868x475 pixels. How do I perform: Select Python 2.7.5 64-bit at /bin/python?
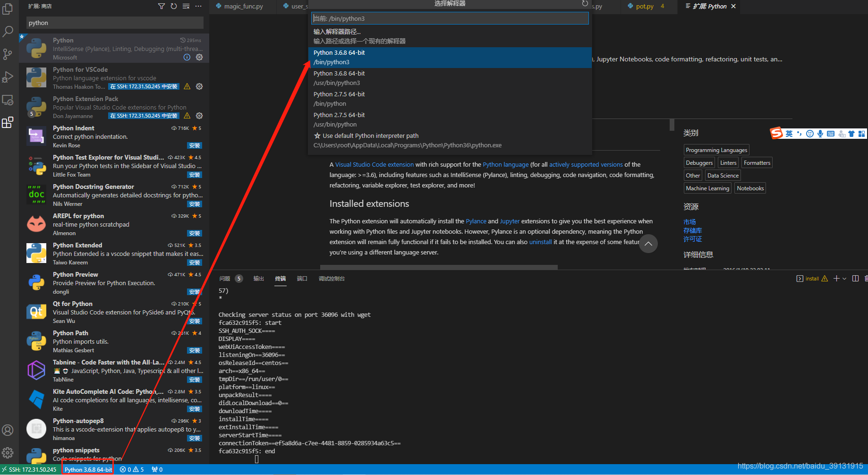[x=450, y=99]
